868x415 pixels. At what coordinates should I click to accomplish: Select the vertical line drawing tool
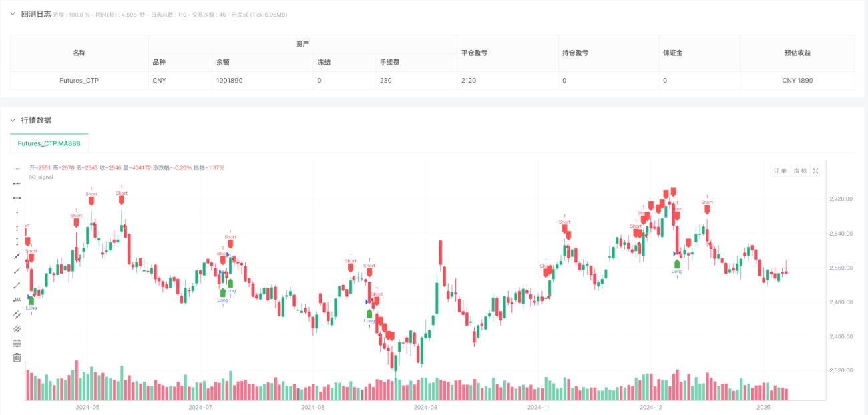point(17,212)
